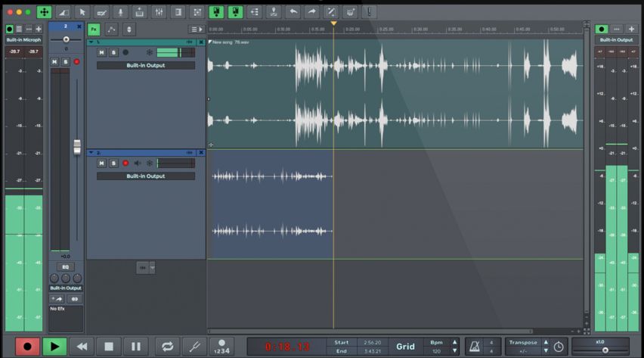Open the mixer faders icon in toolbar

click(159, 12)
